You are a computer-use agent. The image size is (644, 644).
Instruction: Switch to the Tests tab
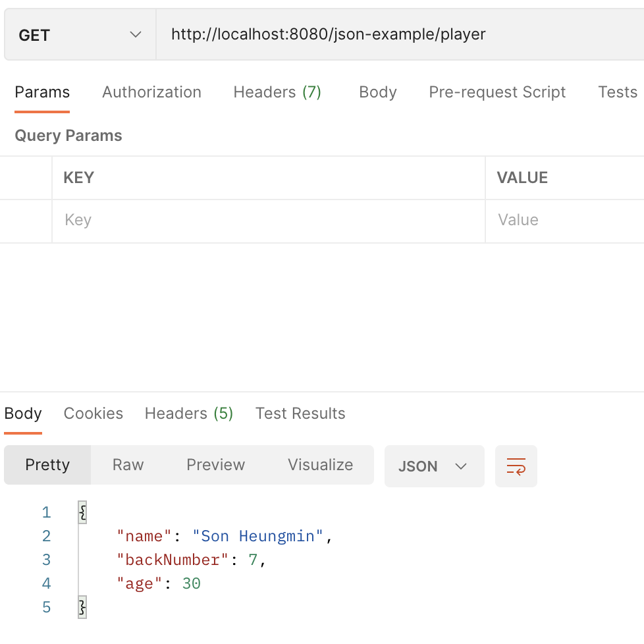coord(617,92)
